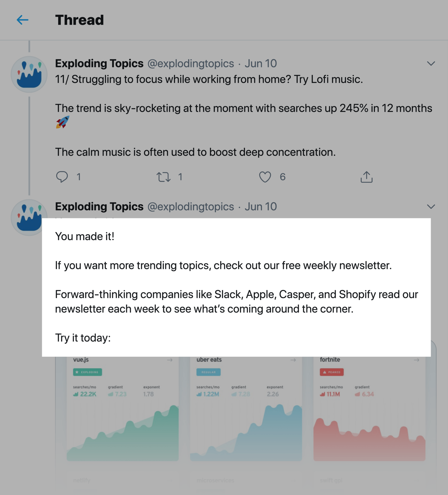Image resolution: width=448 pixels, height=495 pixels.
Task: Reply to the Lofi music tweet
Action: pos(62,177)
